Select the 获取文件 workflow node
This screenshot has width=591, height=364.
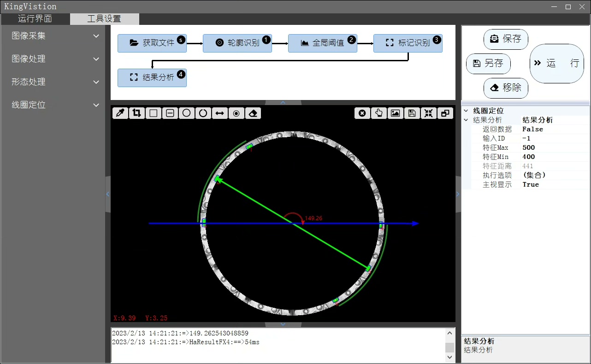coord(152,43)
